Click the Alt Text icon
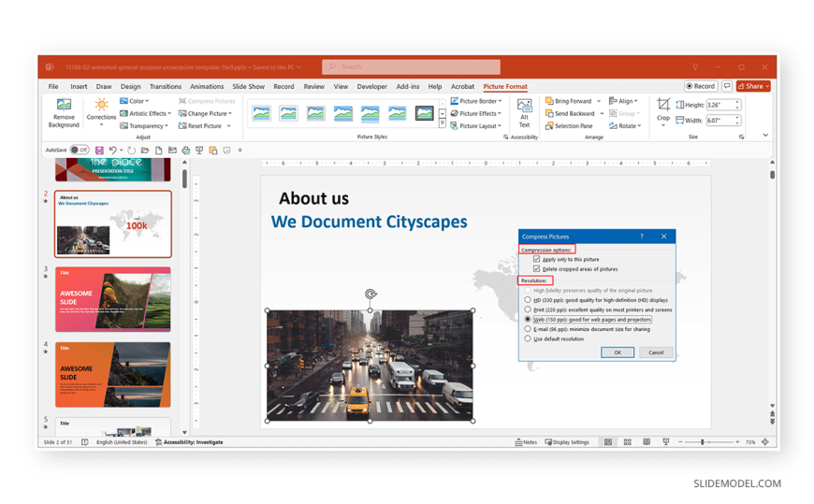The height and width of the screenshot is (504, 814). coord(524,106)
